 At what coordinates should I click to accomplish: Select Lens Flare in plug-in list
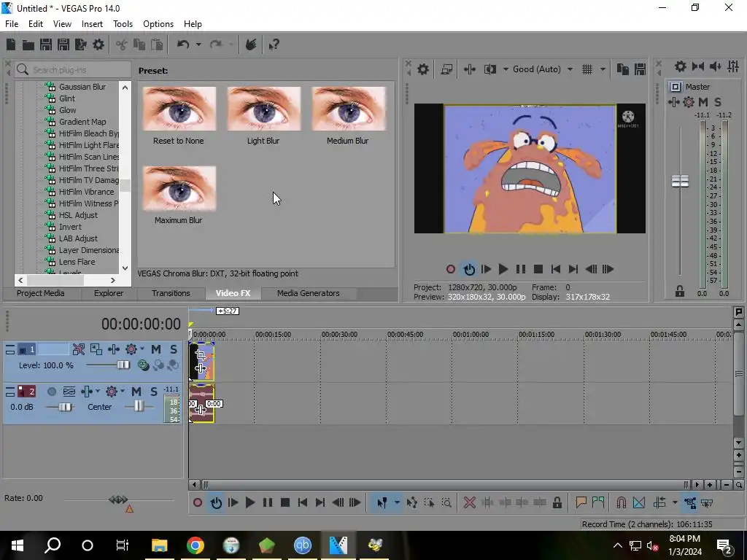click(77, 262)
